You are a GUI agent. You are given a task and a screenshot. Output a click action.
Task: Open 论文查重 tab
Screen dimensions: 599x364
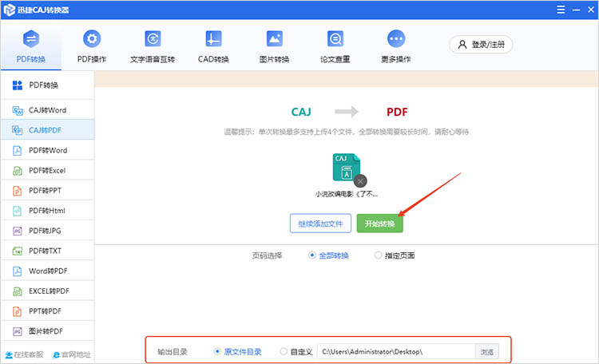pos(335,45)
